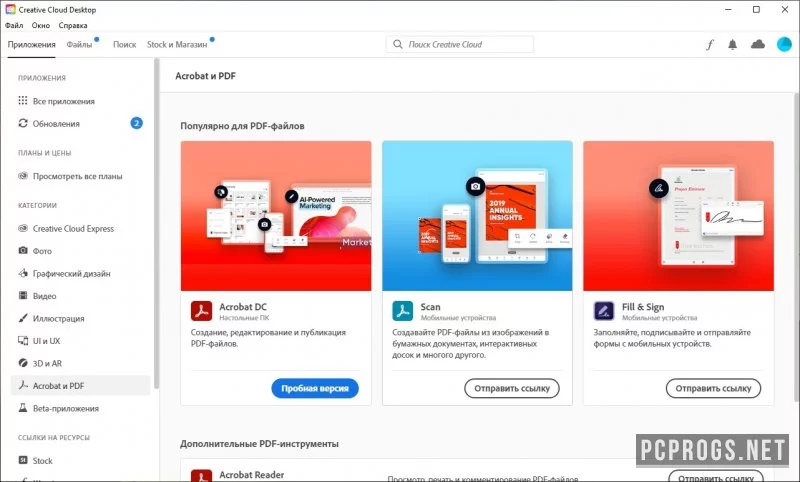Click the Acrobat Reader app icon
This screenshot has height=482, width=800.
[x=202, y=476]
